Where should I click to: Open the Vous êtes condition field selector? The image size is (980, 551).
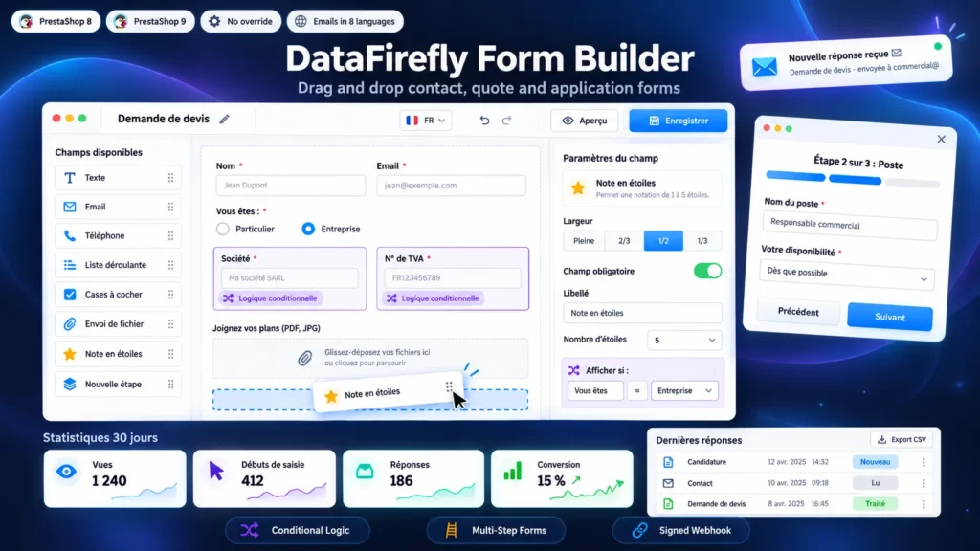tap(595, 390)
